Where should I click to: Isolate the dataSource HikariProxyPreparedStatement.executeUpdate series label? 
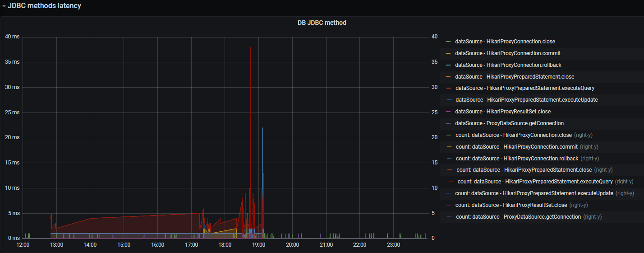click(x=527, y=100)
